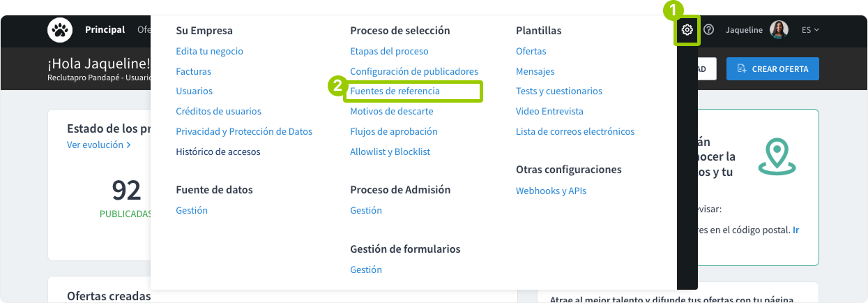This screenshot has height=303, width=868.
Task: Open Etapas del proceso
Action: pos(389,51)
